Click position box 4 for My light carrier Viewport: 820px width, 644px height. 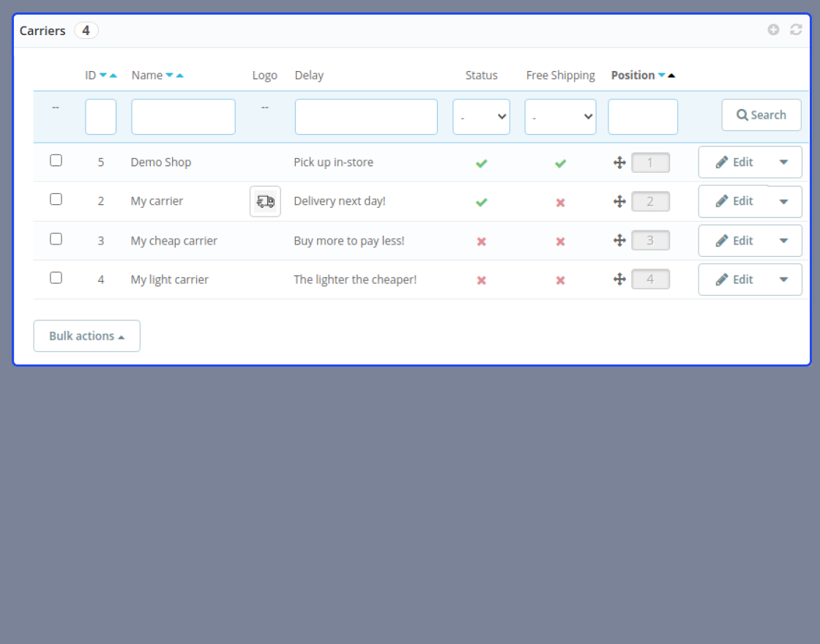651,279
